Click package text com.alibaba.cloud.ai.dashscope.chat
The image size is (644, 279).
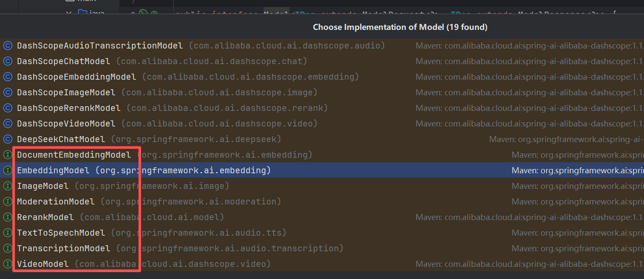coord(212,61)
